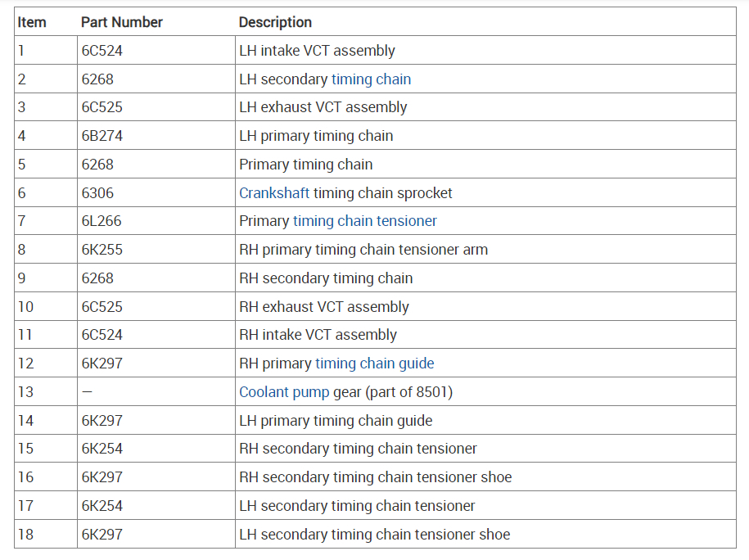The image size is (749, 560).
Task: Select the 6B274 part number cell
Action: click(x=102, y=136)
